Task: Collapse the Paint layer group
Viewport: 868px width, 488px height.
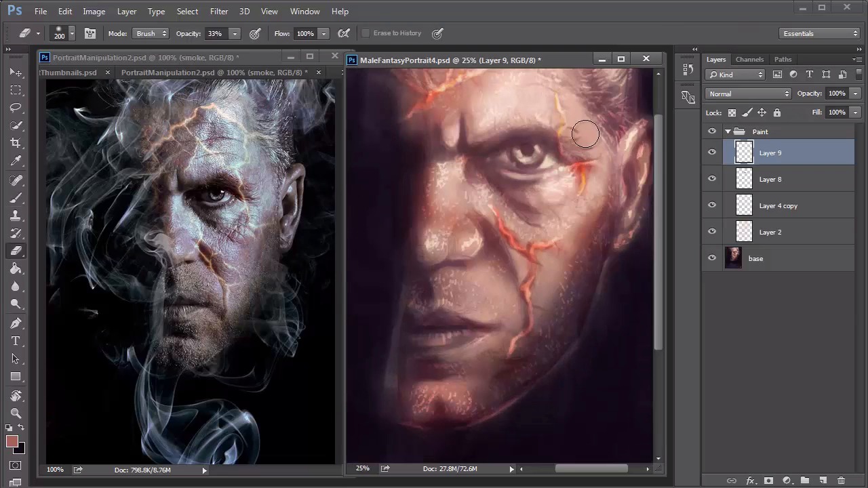Action: click(728, 131)
